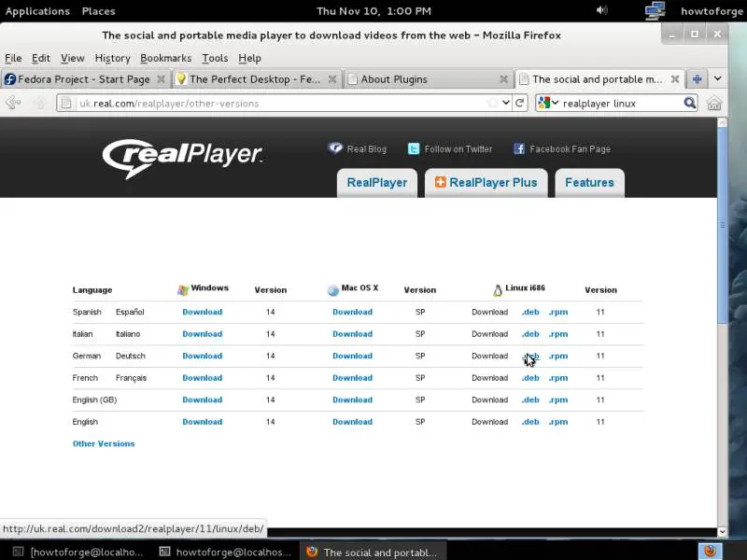This screenshot has width=747, height=560.
Task: Download Windows version for Spanish
Action: point(203,312)
